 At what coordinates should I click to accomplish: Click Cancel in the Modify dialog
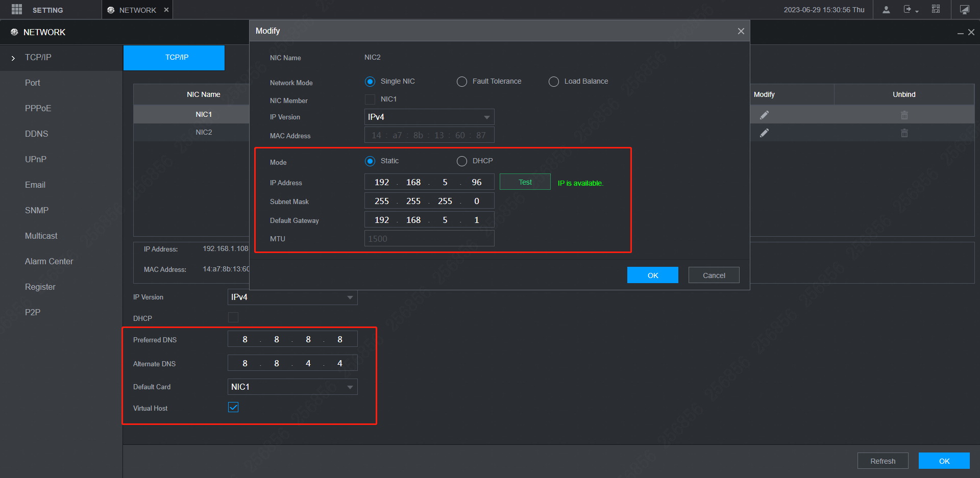(714, 275)
